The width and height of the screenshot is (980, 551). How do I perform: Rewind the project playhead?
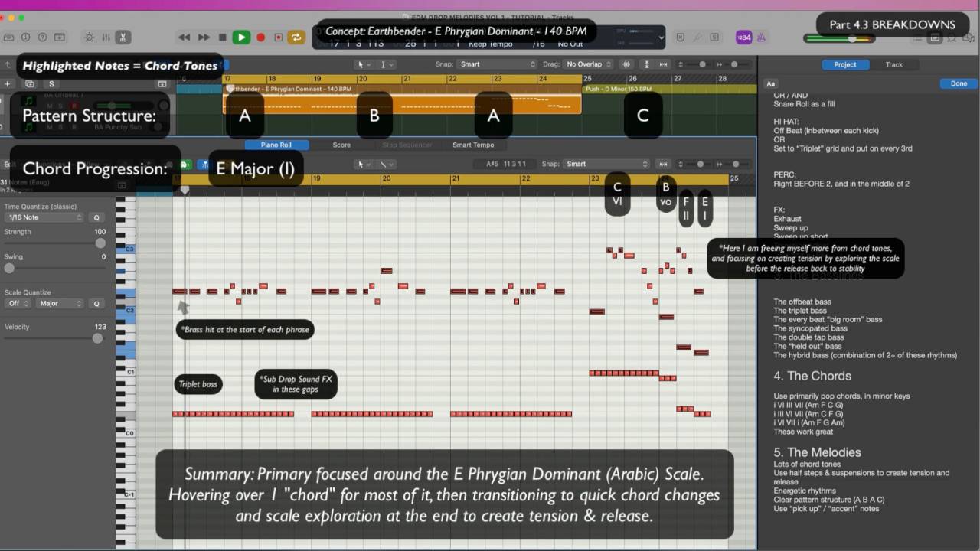185,37
